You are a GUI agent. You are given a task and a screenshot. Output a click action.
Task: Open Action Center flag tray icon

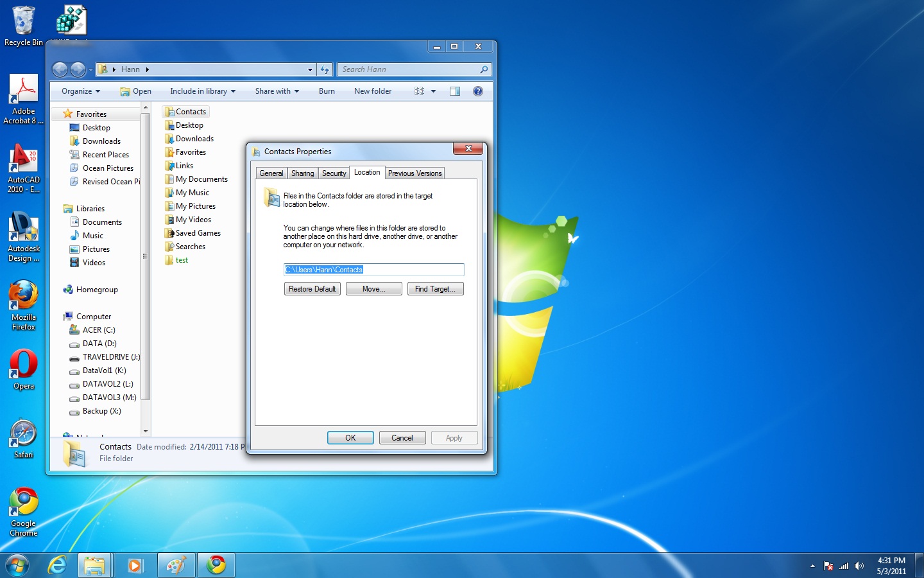[x=828, y=566]
